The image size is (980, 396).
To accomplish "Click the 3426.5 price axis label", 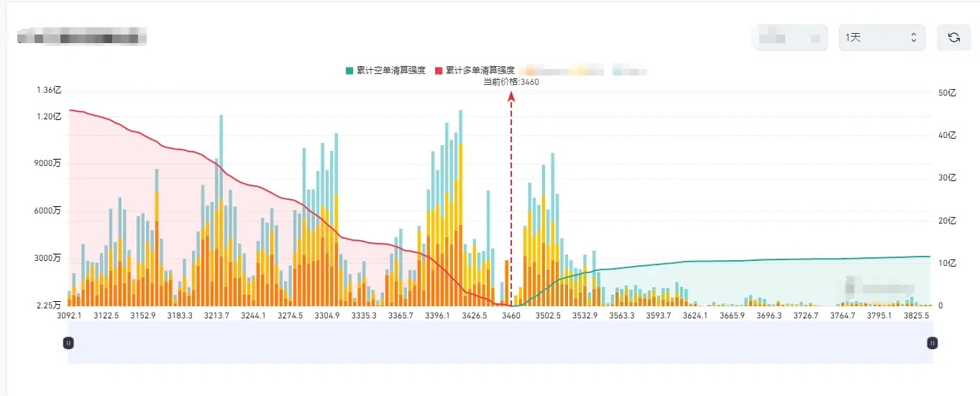I will point(474,316).
